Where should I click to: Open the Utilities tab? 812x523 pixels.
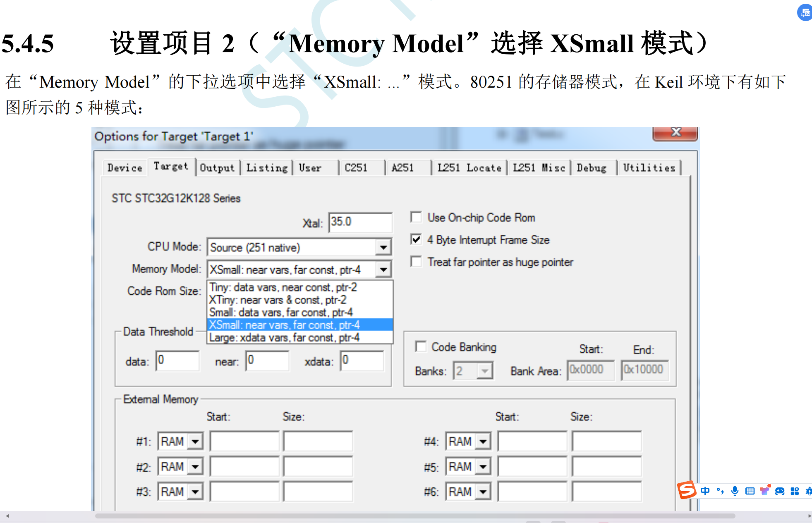point(649,167)
